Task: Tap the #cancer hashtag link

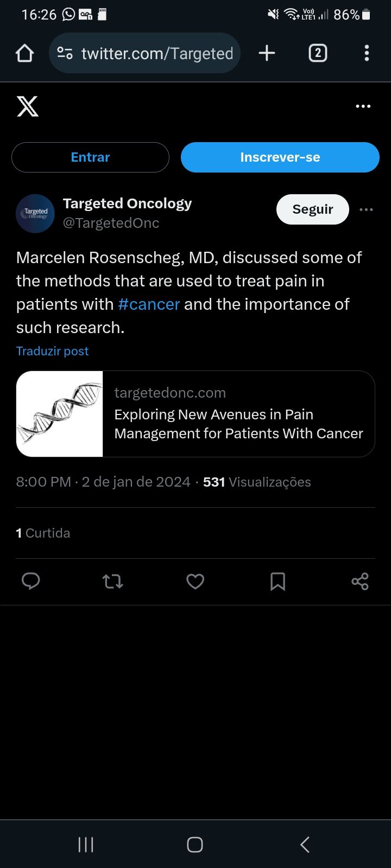Action: 149,304
